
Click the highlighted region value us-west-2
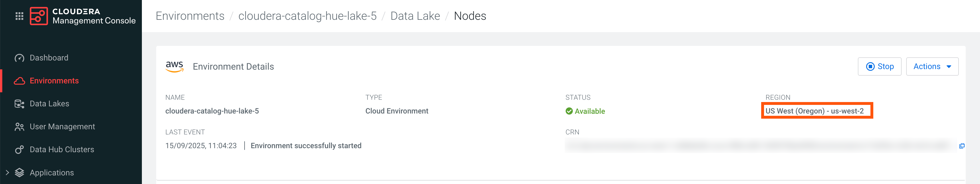point(814,111)
